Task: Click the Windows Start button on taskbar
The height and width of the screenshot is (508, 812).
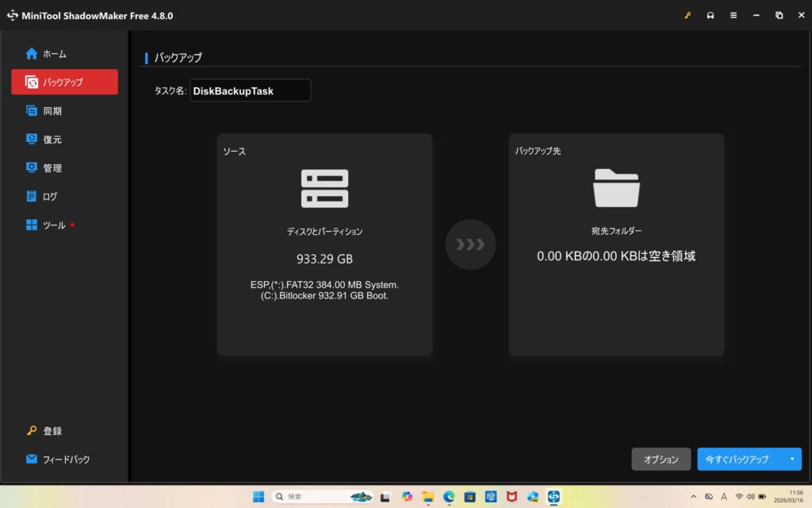Action: [259, 497]
